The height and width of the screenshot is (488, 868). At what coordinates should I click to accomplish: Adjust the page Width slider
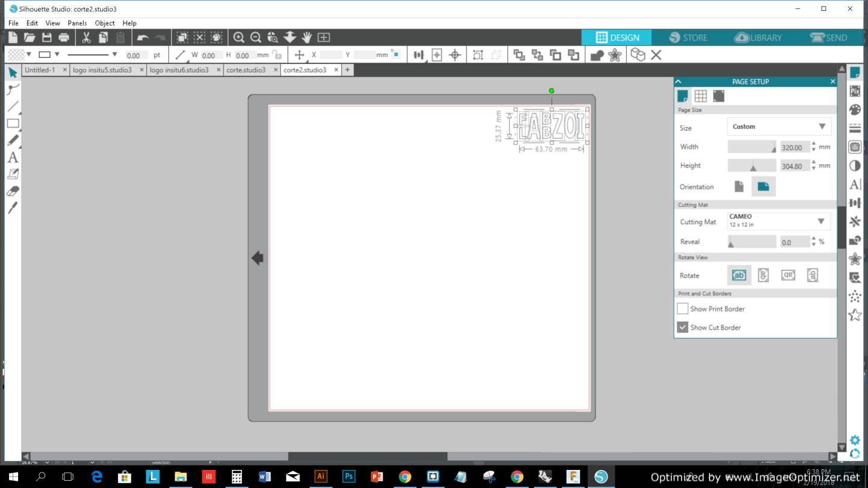[752, 146]
